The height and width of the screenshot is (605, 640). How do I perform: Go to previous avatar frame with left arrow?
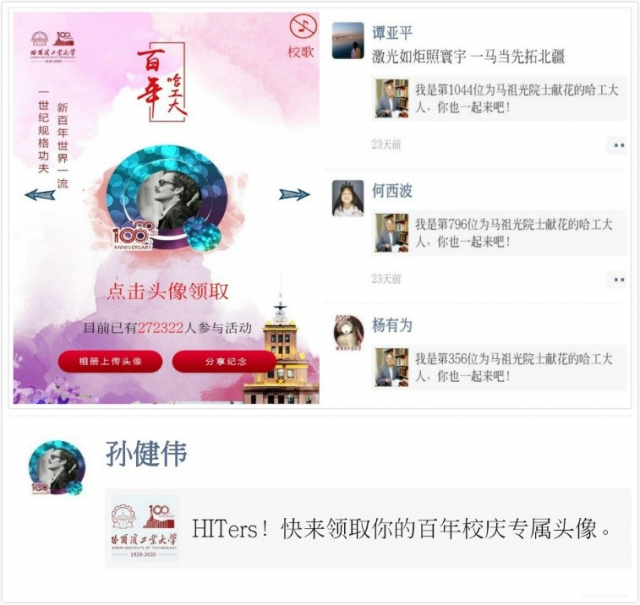click(40, 195)
